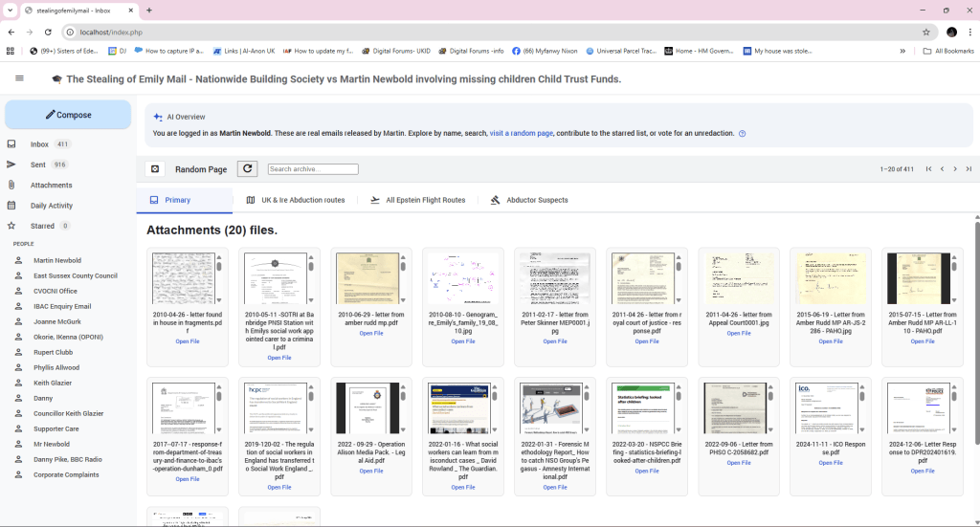The image size is (980, 527).
Task: Open Daily Activity calendar view
Action: point(51,206)
